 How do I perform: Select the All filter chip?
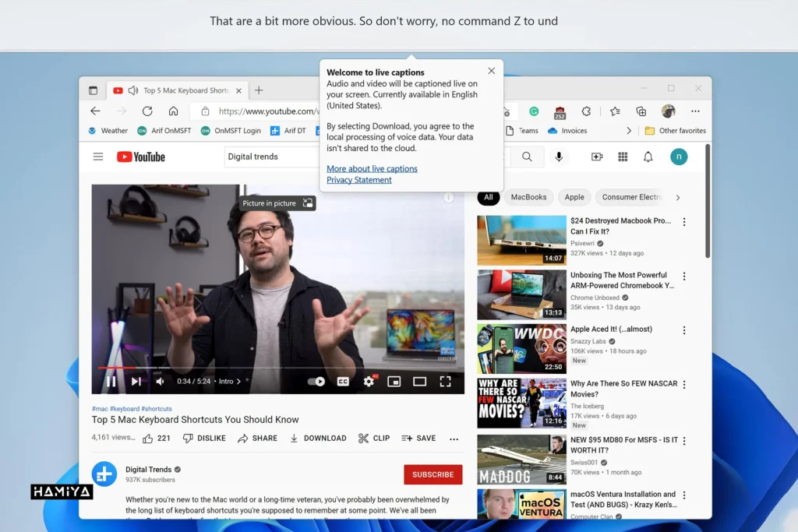pyautogui.click(x=488, y=197)
